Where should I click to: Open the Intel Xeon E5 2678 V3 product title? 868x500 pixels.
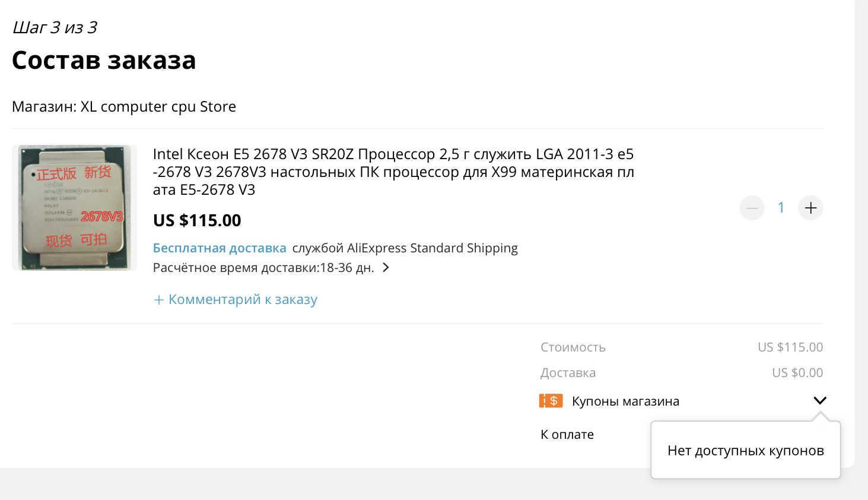[x=393, y=172]
